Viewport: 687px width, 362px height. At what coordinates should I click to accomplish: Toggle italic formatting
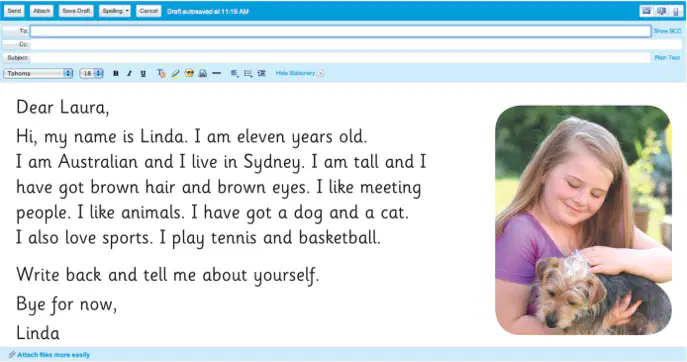(129, 74)
